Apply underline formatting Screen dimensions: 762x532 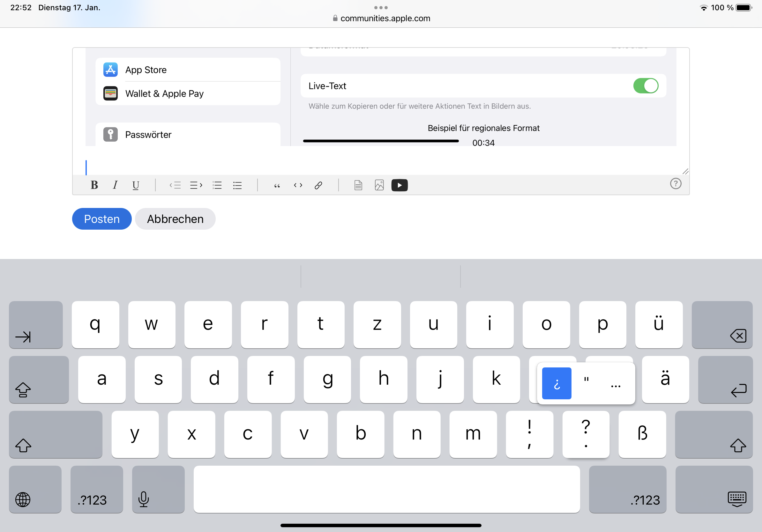(x=135, y=185)
